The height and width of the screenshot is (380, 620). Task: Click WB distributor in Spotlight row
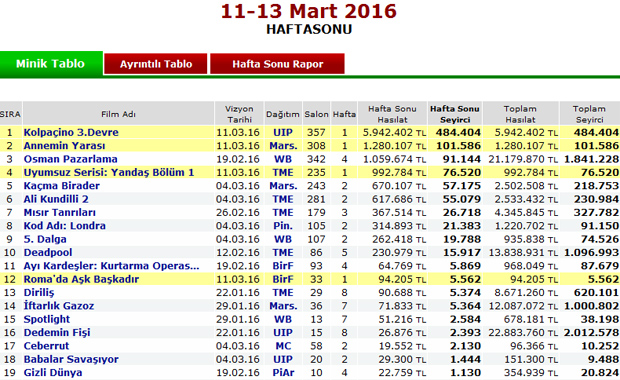coord(283,320)
